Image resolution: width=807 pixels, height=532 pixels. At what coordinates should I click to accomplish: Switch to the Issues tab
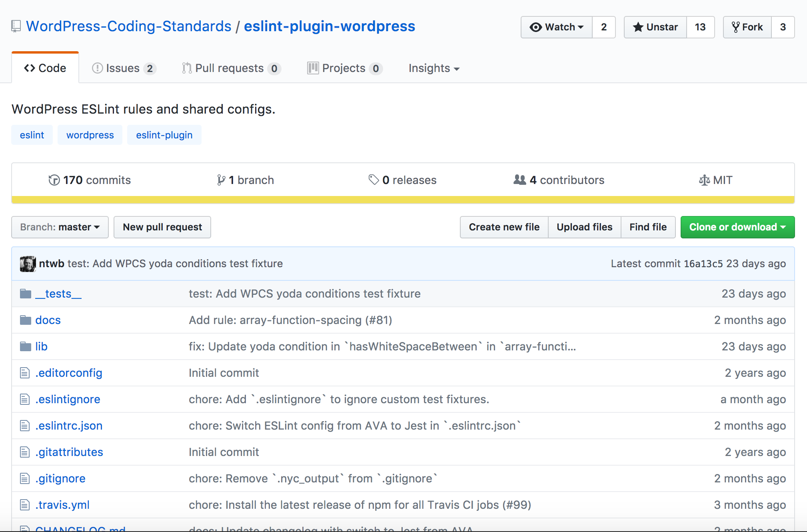pos(123,68)
